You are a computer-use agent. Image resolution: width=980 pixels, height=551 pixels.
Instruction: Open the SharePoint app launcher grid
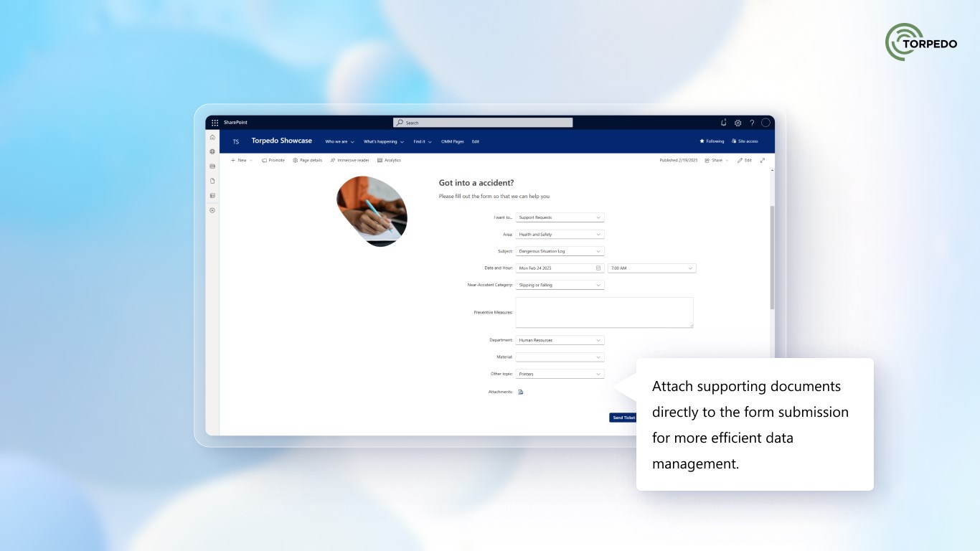coord(215,123)
